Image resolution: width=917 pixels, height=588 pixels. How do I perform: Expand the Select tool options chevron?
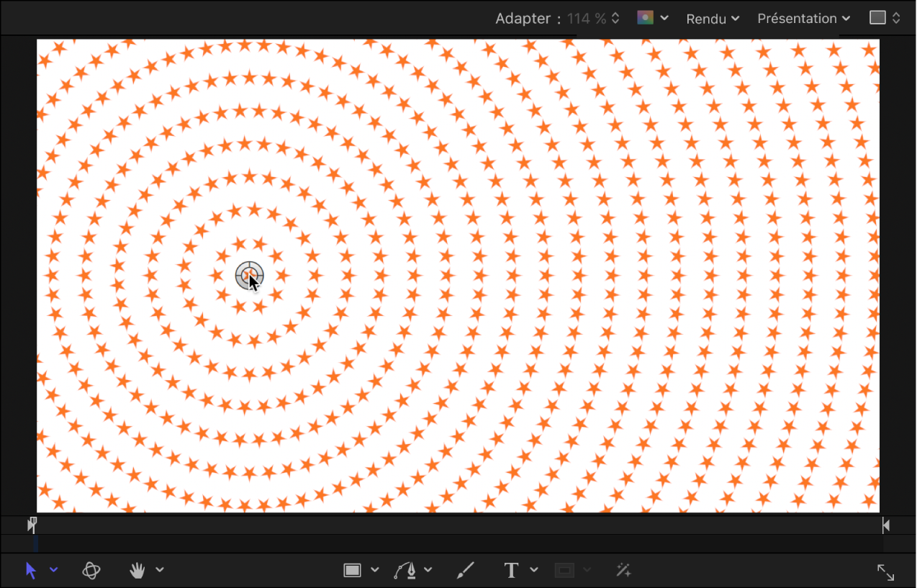click(x=54, y=571)
